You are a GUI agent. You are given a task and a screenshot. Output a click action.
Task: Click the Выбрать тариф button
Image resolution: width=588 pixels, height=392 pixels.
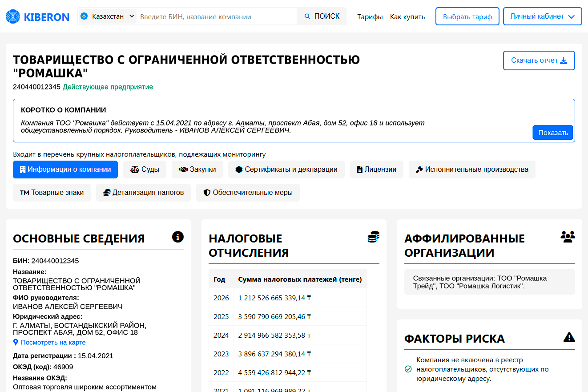(x=467, y=16)
